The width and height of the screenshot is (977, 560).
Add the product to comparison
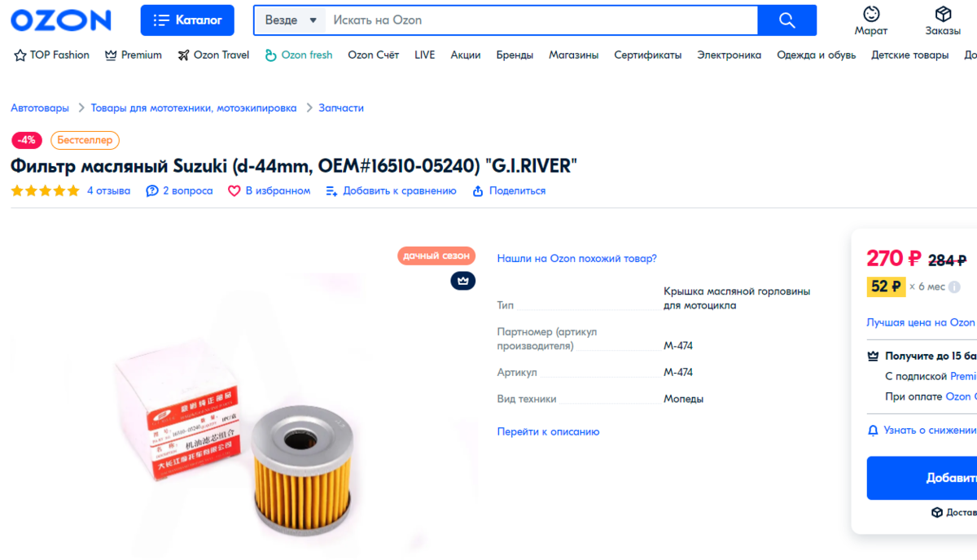391,191
